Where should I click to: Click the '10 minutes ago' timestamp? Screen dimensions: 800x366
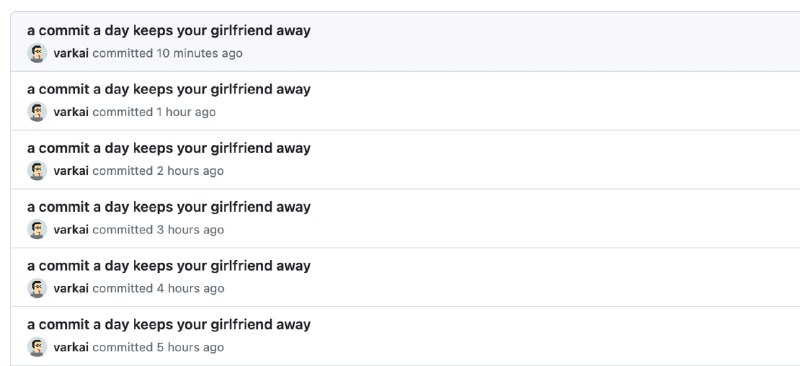tap(199, 53)
